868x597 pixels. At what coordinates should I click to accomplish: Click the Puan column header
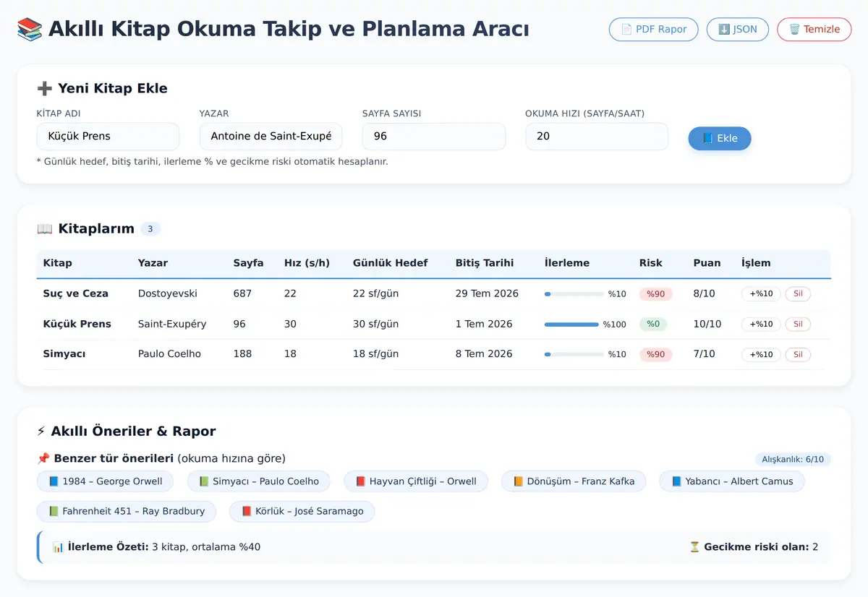pyautogui.click(x=707, y=263)
